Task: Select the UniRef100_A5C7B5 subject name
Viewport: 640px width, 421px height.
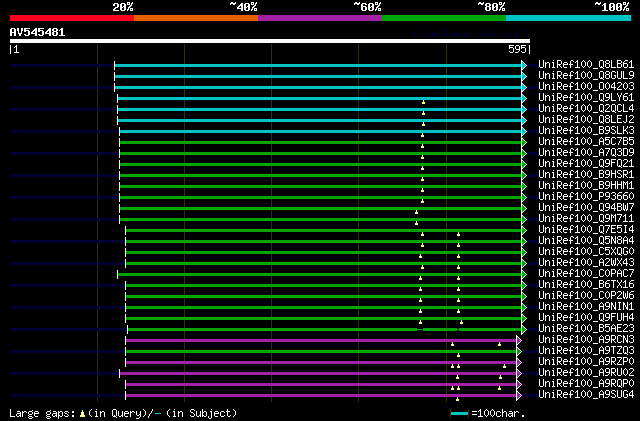Action: [586, 142]
